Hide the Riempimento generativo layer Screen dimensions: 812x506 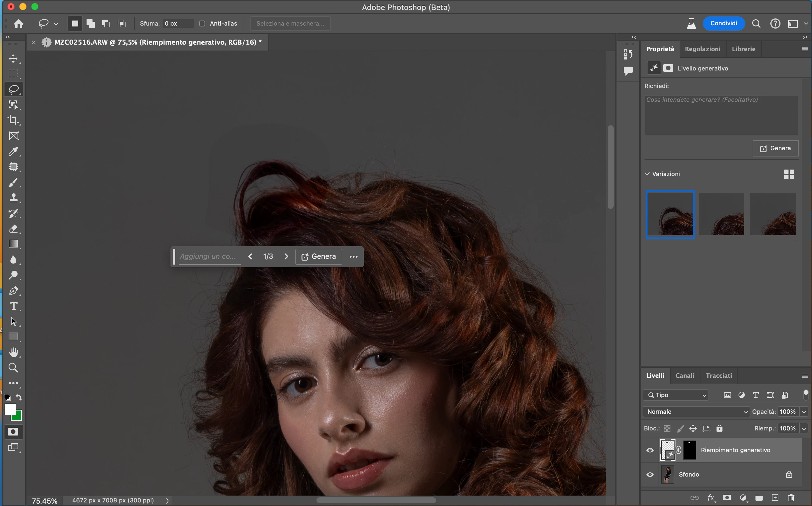(650, 450)
